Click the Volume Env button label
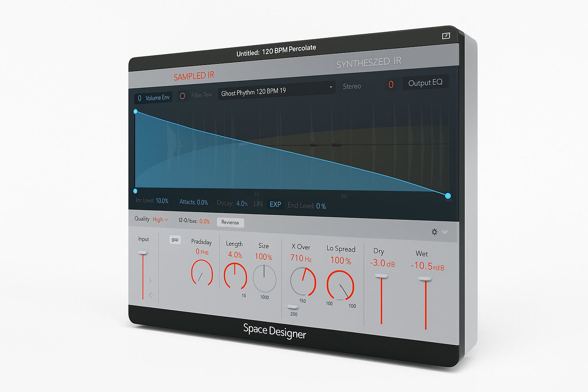This screenshot has width=588, height=392. [157, 98]
